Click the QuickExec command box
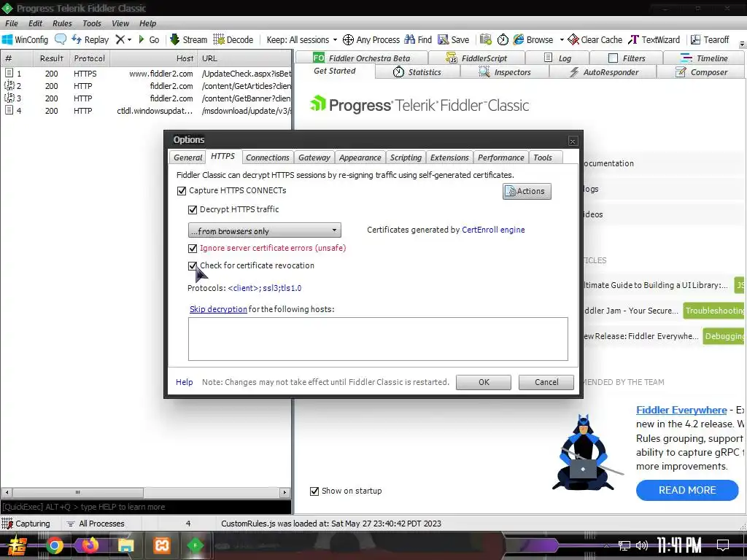Viewport: 747px width, 560px height. tap(146, 507)
